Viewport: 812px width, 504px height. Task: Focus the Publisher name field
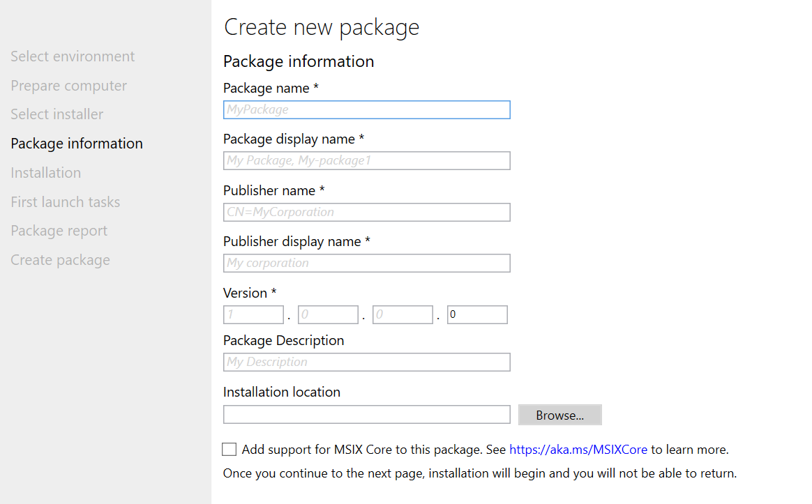coord(367,212)
